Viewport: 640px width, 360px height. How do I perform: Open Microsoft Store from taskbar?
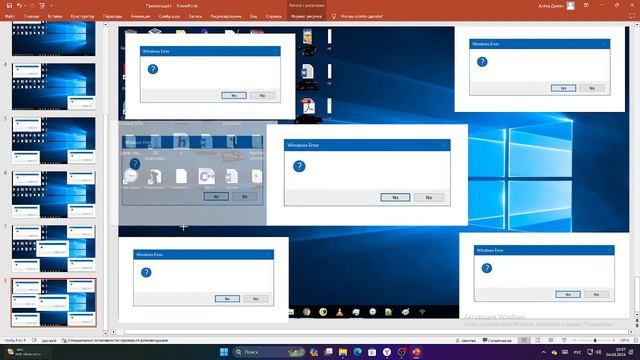[x=372, y=352]
